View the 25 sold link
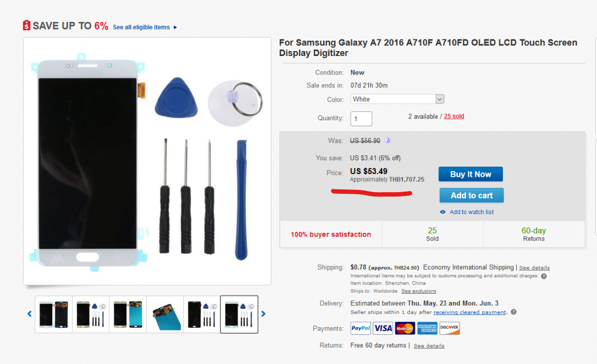The image size is (597, 364). coord(454,116)
